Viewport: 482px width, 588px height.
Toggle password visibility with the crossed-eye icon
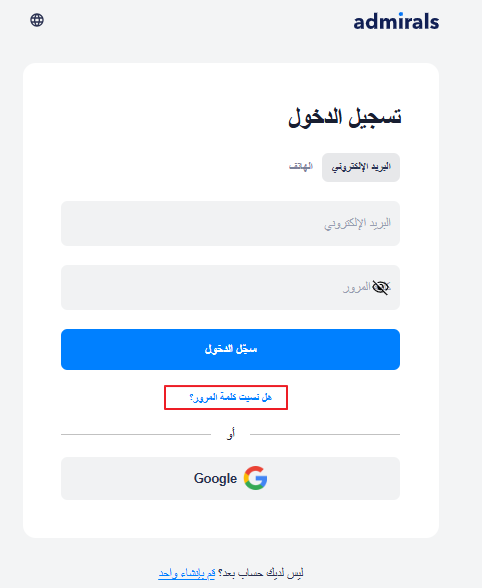[381, 288]
